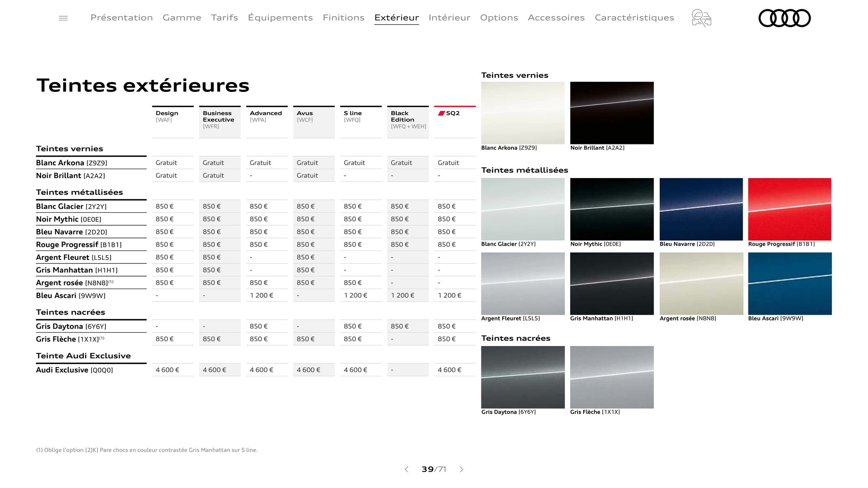
Task: Select the Blanc Arkona color swatch
Action: coord(523,113)
